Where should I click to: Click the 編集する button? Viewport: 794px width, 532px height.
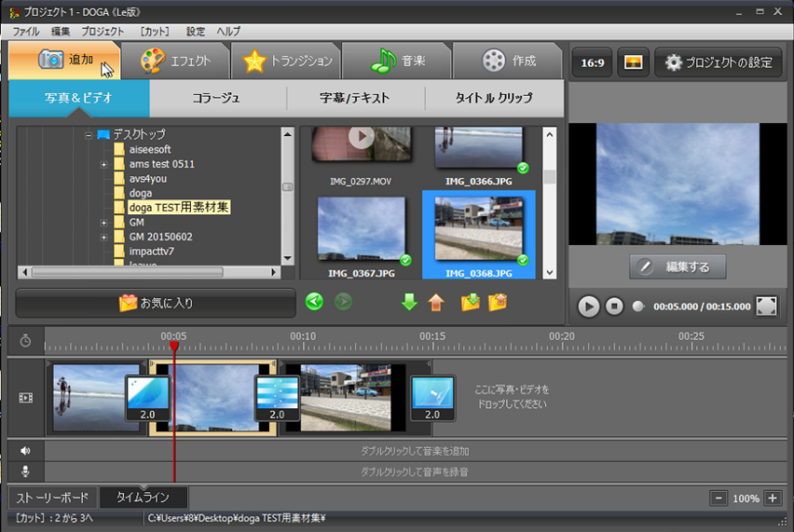pyautogui.click(x=678, y=266)
